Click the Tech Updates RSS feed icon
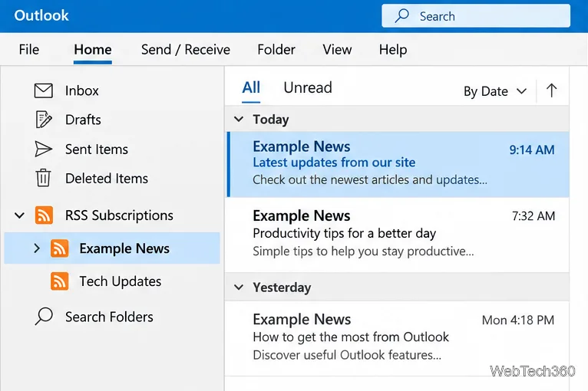588x391 pixels. click(x=60, y=281)
